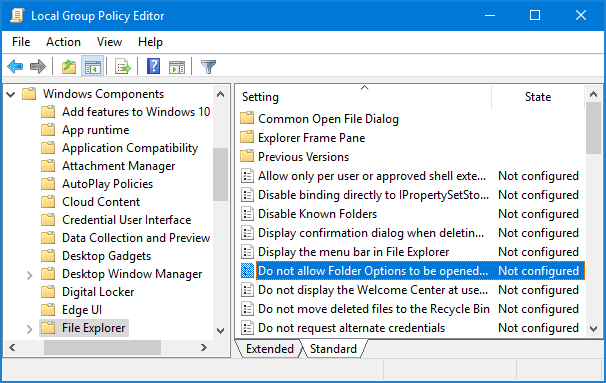Sort list by the State column header

coord(538,97)
